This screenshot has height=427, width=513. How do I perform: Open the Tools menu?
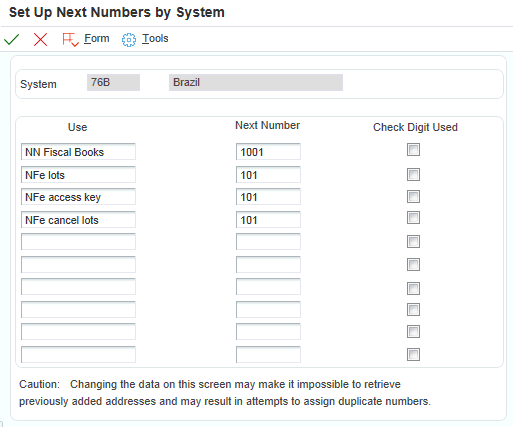(155, 39)
